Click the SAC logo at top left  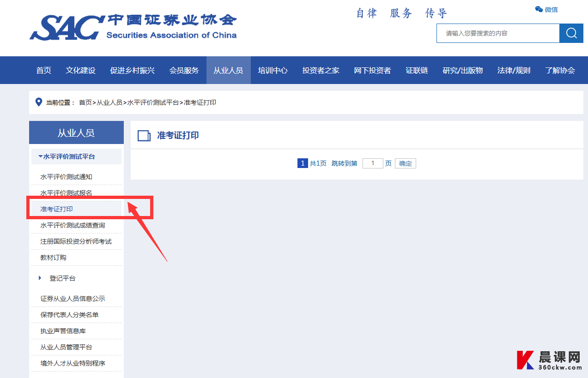[x=133, y=27]
